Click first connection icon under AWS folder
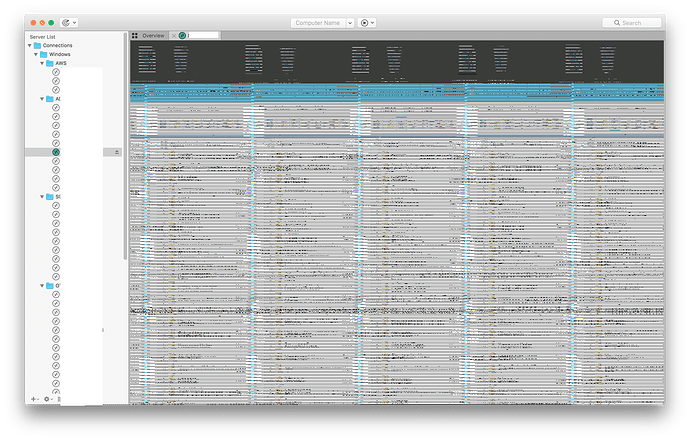Viewport: 690px width, 439px height. tap(56, 72)
